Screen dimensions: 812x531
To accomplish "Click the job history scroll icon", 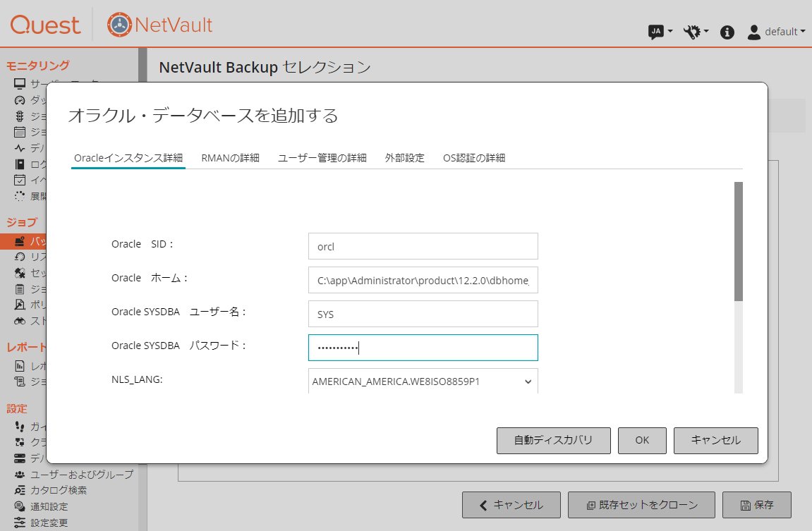I will click(x=20, y=382).
